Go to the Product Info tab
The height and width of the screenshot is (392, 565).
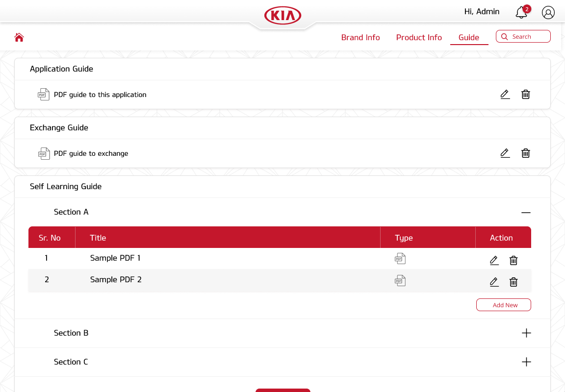click(x=419, y=38)
